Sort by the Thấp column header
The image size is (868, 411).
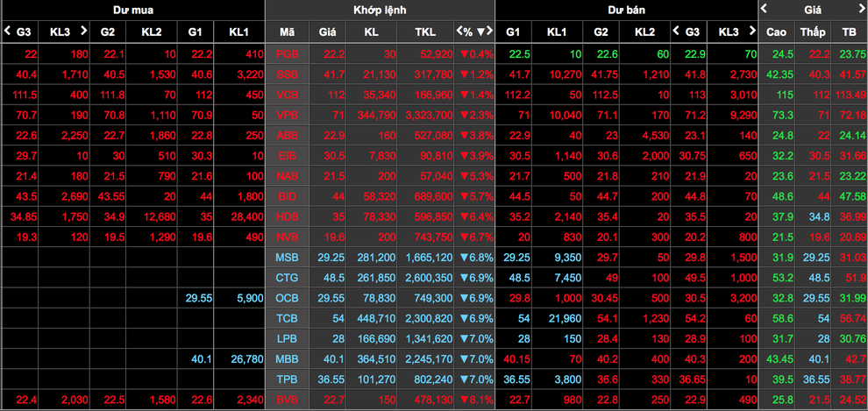point(812,32)
